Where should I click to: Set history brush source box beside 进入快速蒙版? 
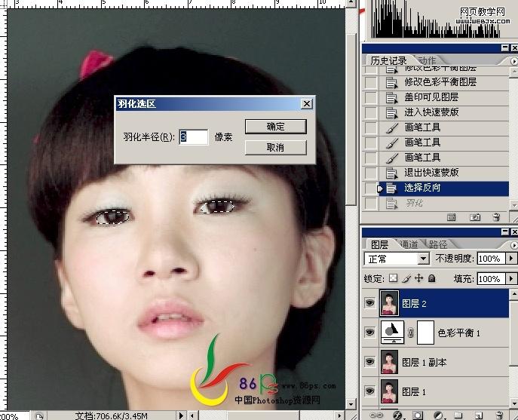pyautogui.click(x=370, y=112)
